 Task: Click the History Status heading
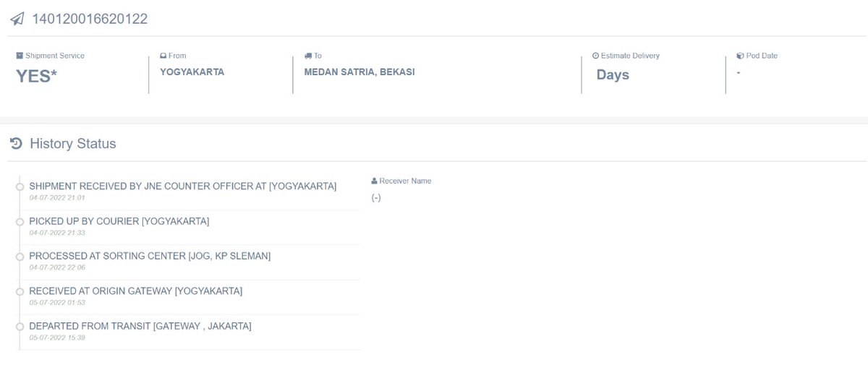click(x=73, y=144)
